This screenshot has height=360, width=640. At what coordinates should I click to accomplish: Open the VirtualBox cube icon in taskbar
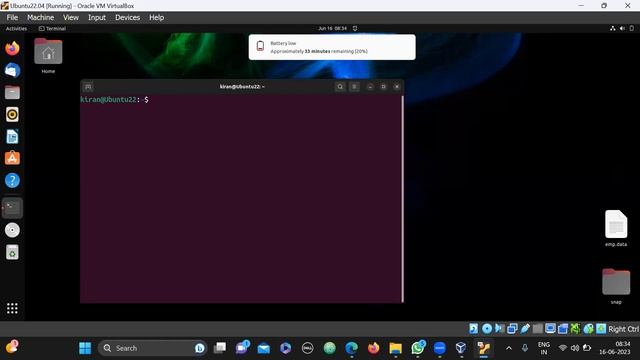point(461,348)
